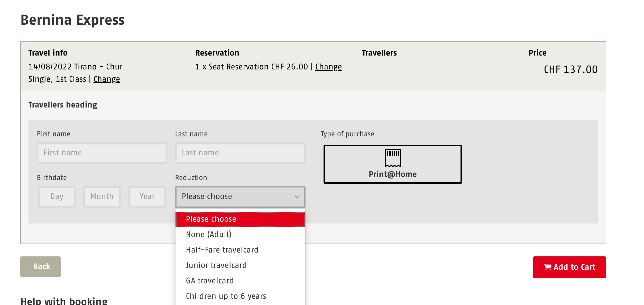The image size is (644, 305).
Task: Click the red Add to Cart button
Action: click(x=569, y=267)
